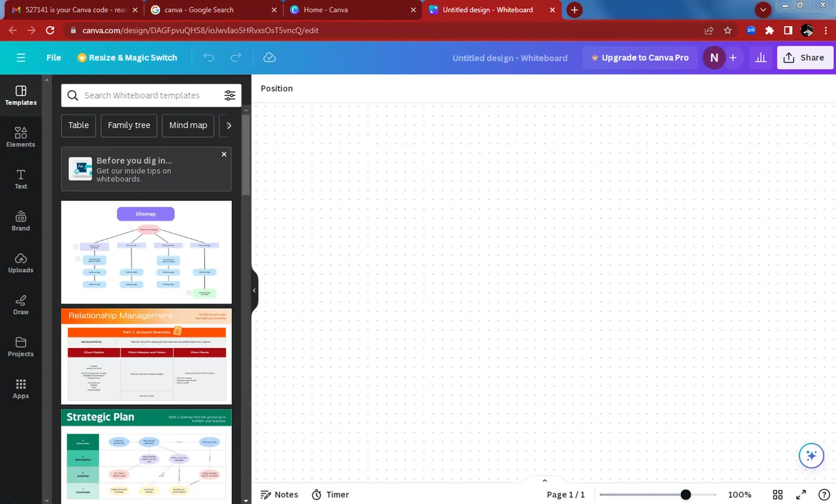Open the Position panel
Viewport: 836px width, 504px height.
click(277, 88)
